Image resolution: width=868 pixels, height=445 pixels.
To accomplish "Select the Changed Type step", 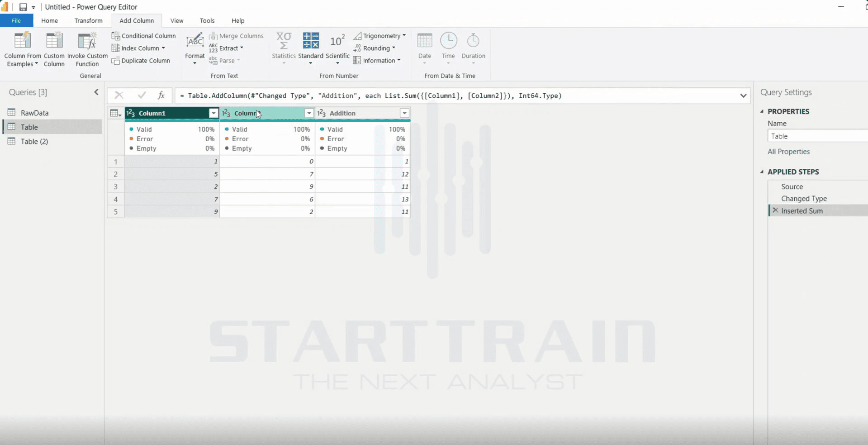I will [x=804, y=199].
